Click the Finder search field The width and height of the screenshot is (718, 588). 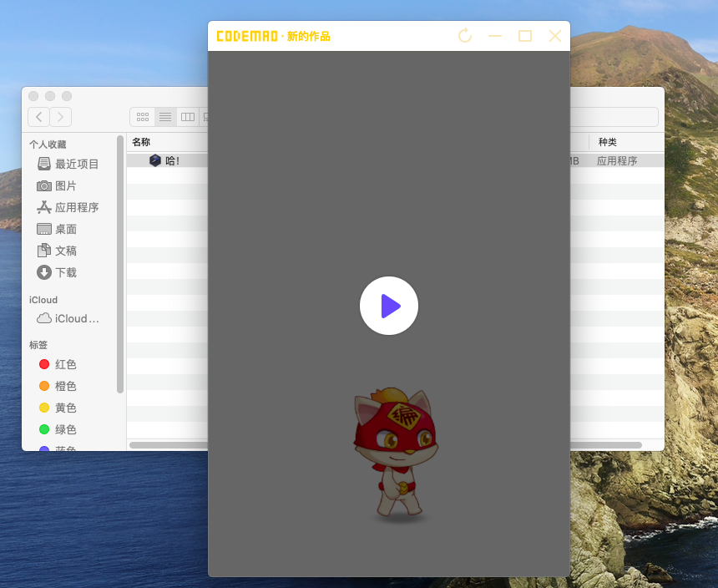pyautogui.click(x=614, y=117)
